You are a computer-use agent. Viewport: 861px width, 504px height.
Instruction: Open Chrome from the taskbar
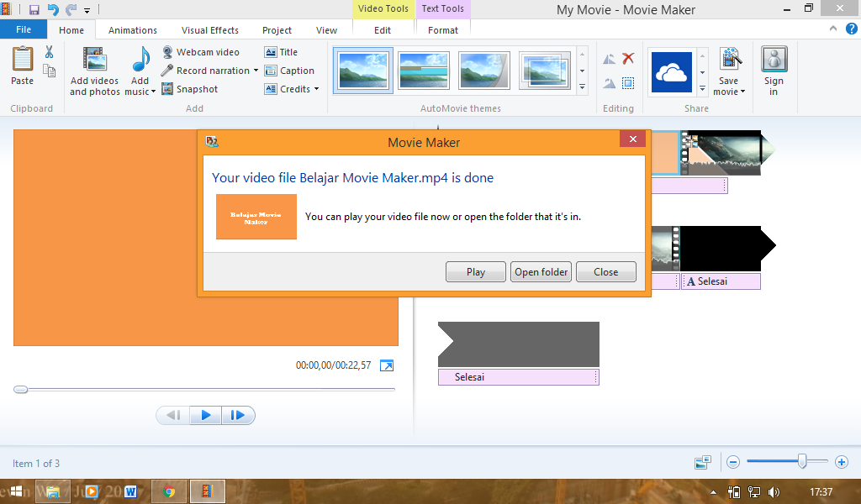pyautogui.click(x=169, y=491)
